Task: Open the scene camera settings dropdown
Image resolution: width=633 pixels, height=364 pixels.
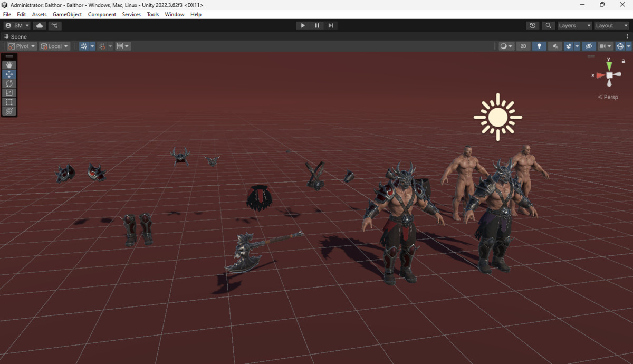Action: 606,46
